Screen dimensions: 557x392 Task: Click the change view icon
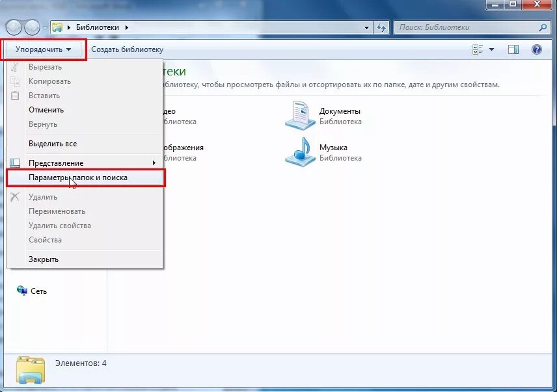tap(478, 49)
